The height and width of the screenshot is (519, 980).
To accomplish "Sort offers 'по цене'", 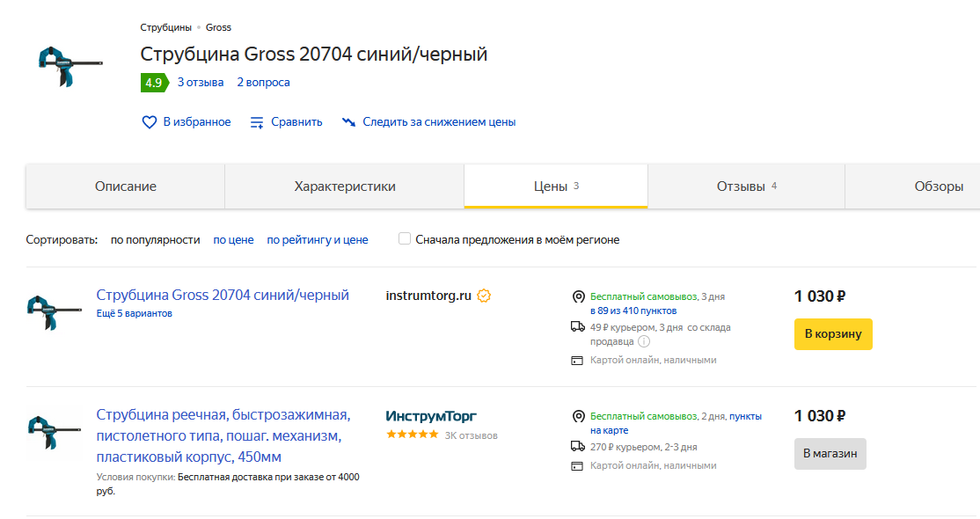I will (233, 239).
